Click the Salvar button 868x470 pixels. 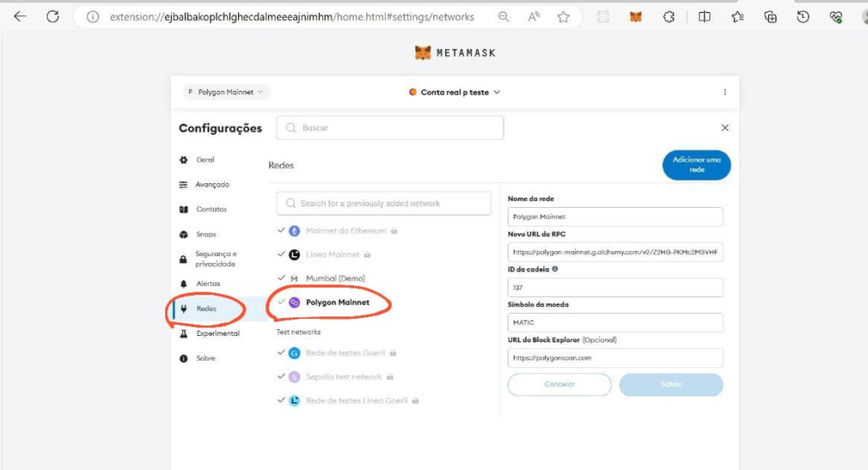671,384
